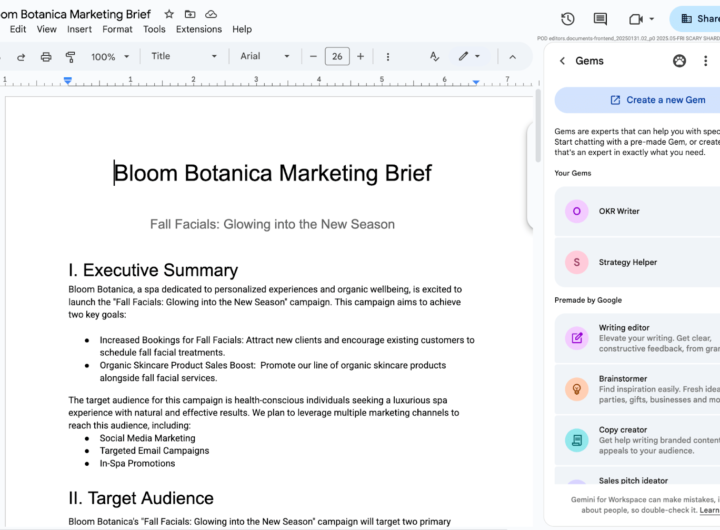Open the comments panel icon
Viewport: 720px width, 530px height.
600,19
